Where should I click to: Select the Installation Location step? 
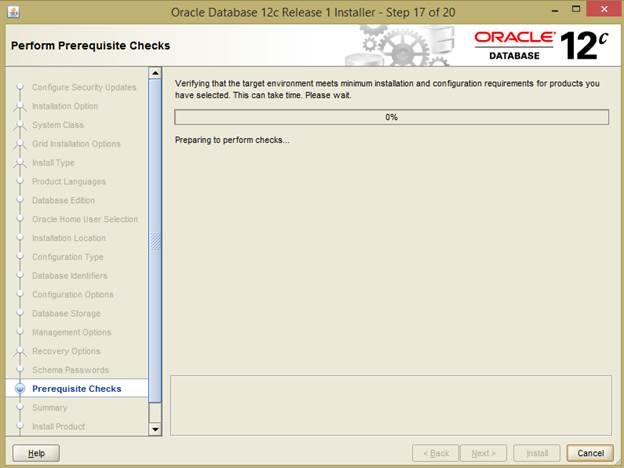click(x=68, y=238)
